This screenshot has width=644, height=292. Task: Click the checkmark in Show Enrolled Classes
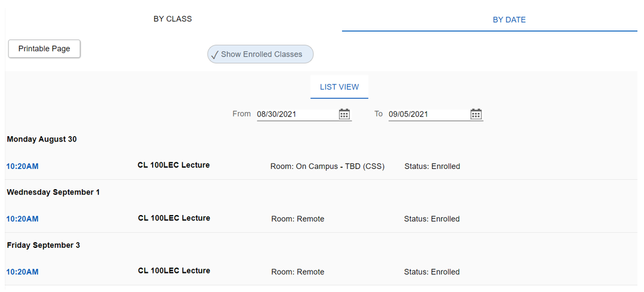pyautogui.click(x=215, y=55)
